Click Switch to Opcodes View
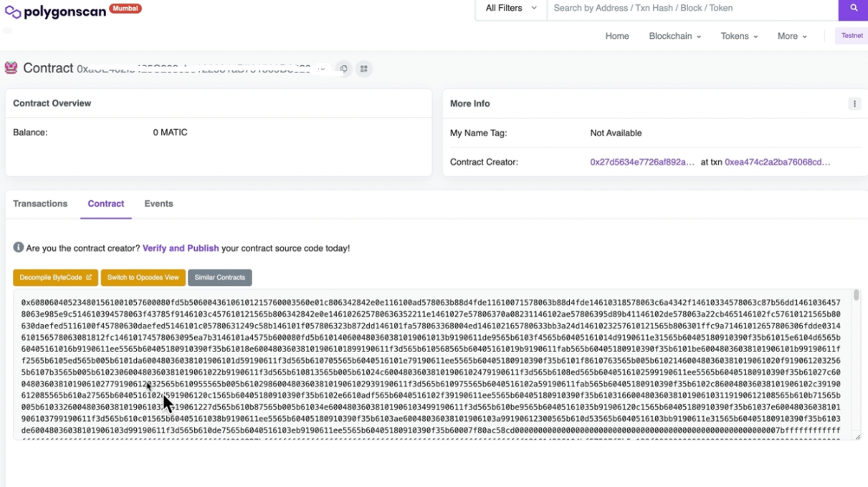Image resolution: width=868 pixels, height=487 pixels. 143,278
